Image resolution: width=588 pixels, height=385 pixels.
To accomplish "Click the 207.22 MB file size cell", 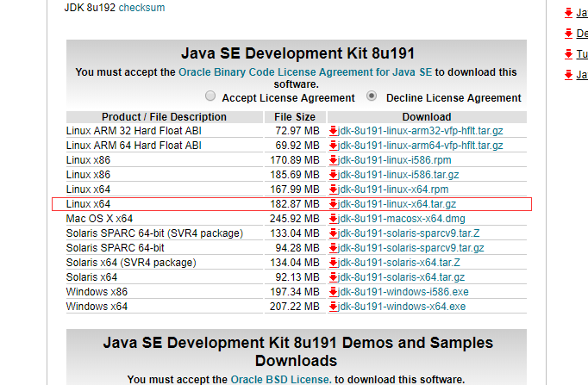I will coord(294,306).
